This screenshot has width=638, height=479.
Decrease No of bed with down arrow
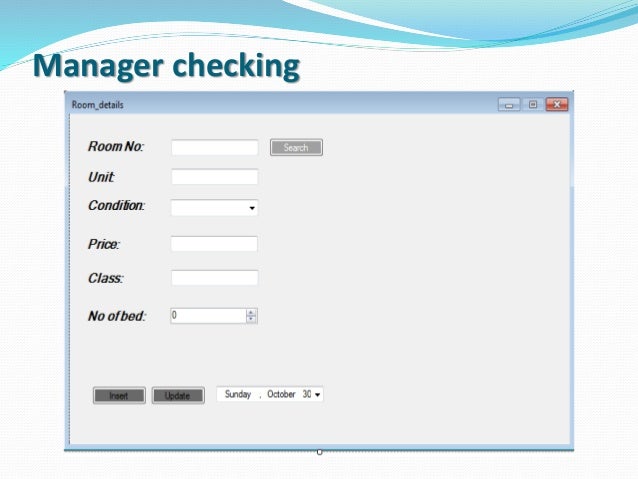tap(251, 319)
